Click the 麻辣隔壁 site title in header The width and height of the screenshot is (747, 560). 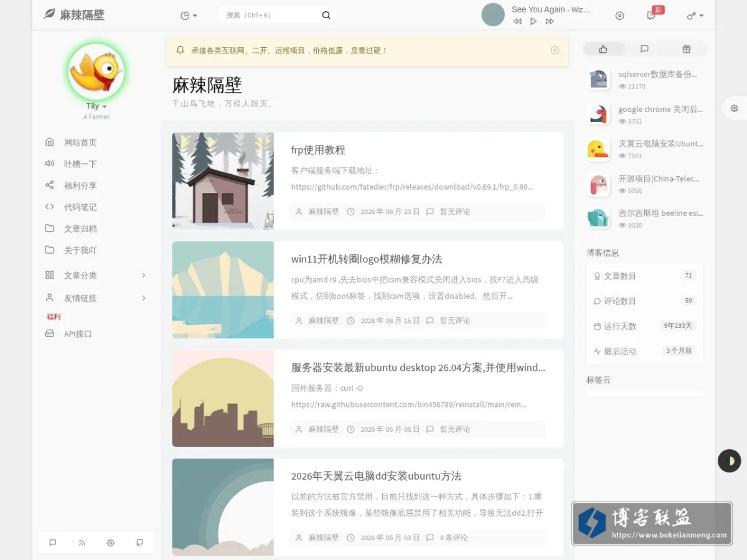click(x=82, y=15)
